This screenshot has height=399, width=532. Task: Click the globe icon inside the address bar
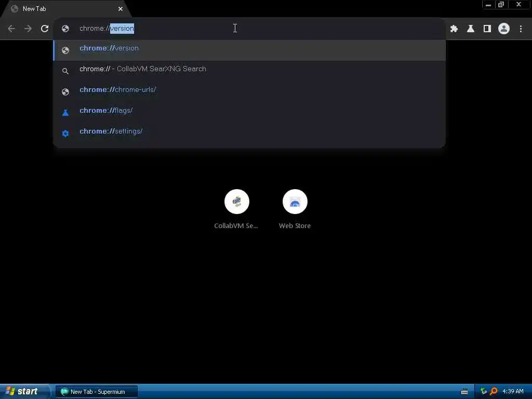[x=65, y=29]
